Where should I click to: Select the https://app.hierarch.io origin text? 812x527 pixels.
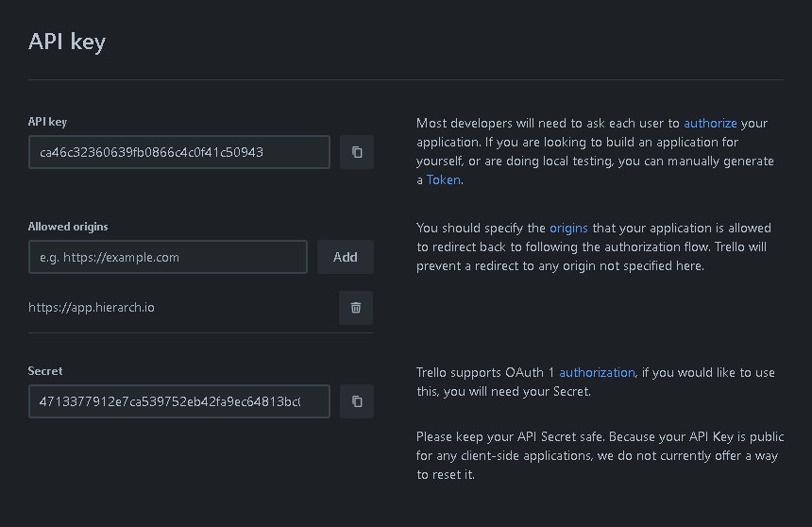click(x=92, y=308)
